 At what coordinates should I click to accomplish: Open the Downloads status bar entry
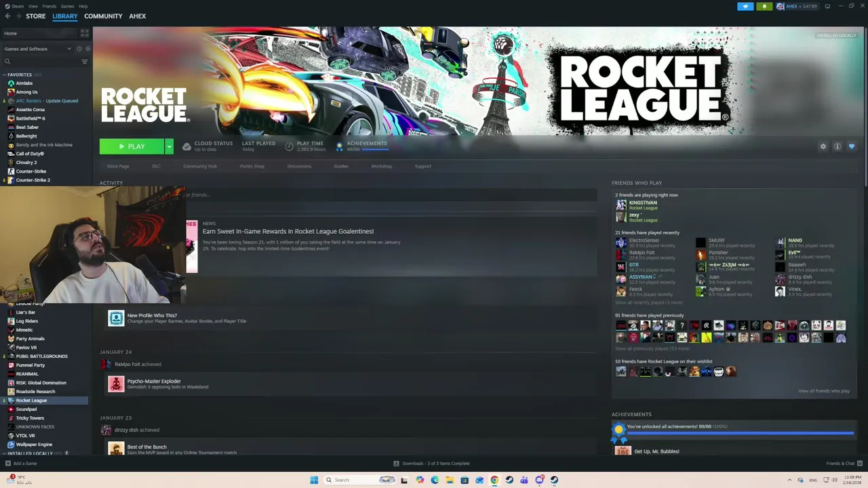coord(431,464)
